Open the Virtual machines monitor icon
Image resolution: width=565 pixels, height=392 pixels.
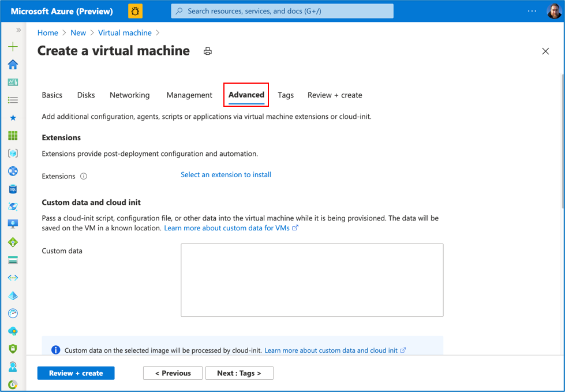(x=13, y=224)
